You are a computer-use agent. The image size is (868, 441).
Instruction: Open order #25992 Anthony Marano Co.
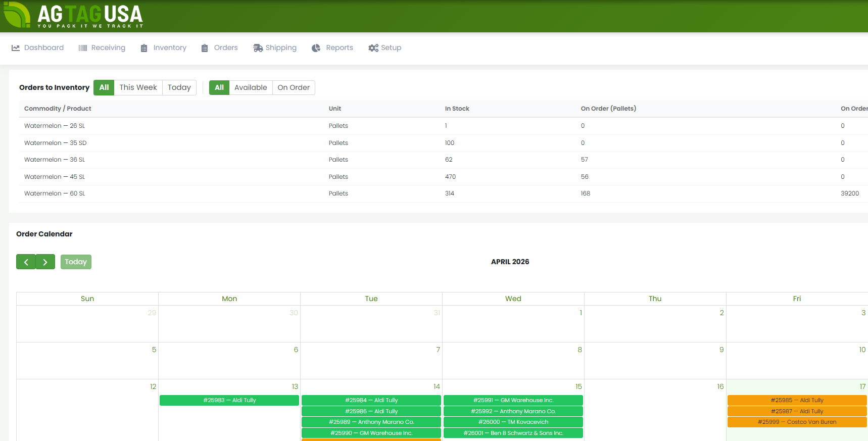[513, 411]
